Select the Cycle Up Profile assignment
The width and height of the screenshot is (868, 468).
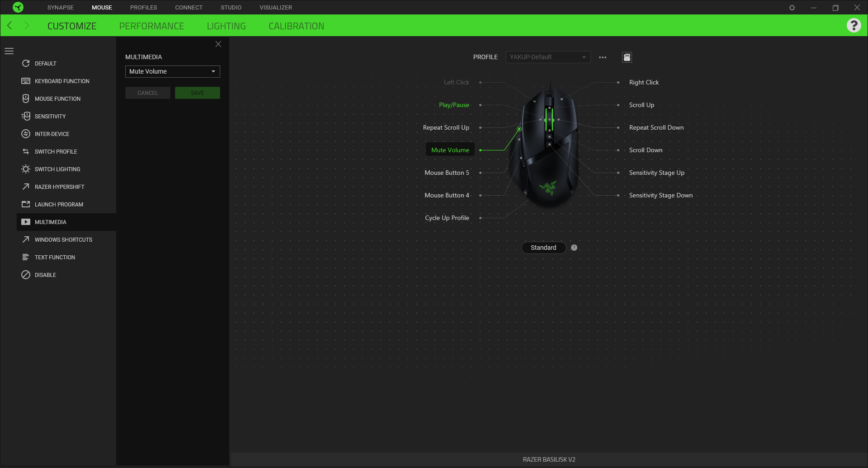[x=447, y=218]
